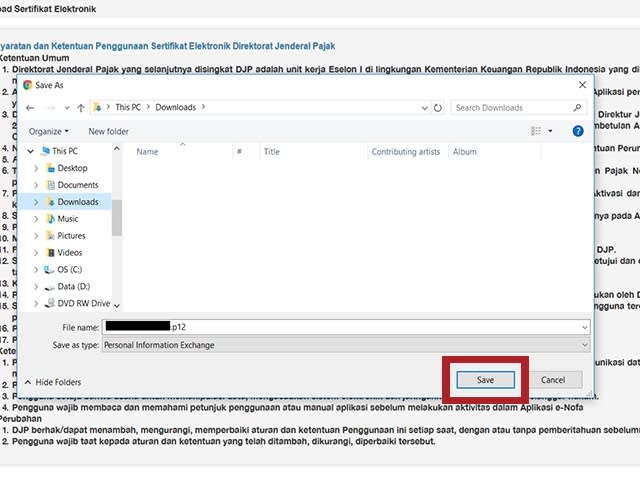Click New folder in toolbar
640x480 pixels.
(108, 131)
